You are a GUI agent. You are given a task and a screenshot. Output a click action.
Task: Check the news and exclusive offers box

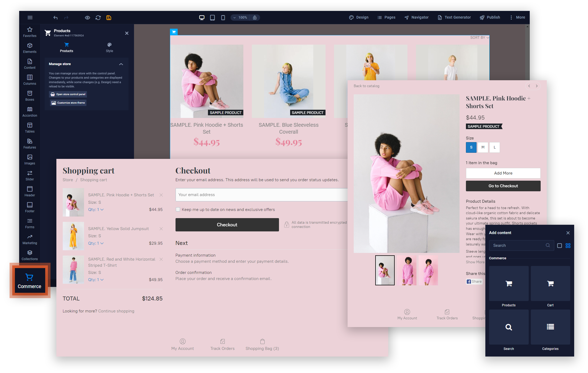(x=178, y=209)
